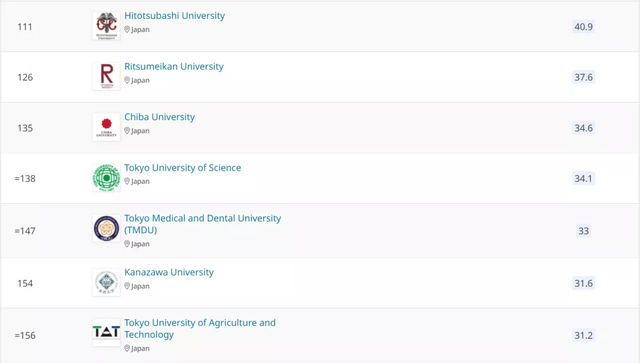Click the TMDU circular crest logo

106,228
